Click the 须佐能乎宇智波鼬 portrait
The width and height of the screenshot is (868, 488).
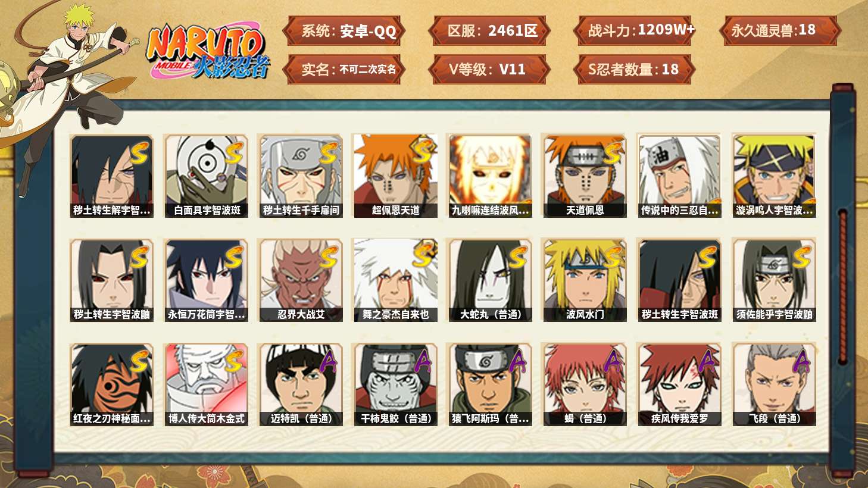pyautogui.click(x=774, y=280)
